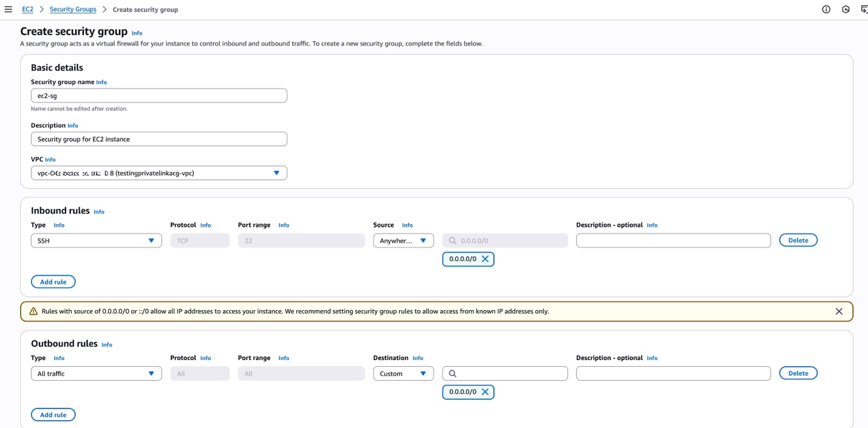Expand the outbound Type dropdown showing All traffic
The image size is (868, 428).
pos(96,373)
